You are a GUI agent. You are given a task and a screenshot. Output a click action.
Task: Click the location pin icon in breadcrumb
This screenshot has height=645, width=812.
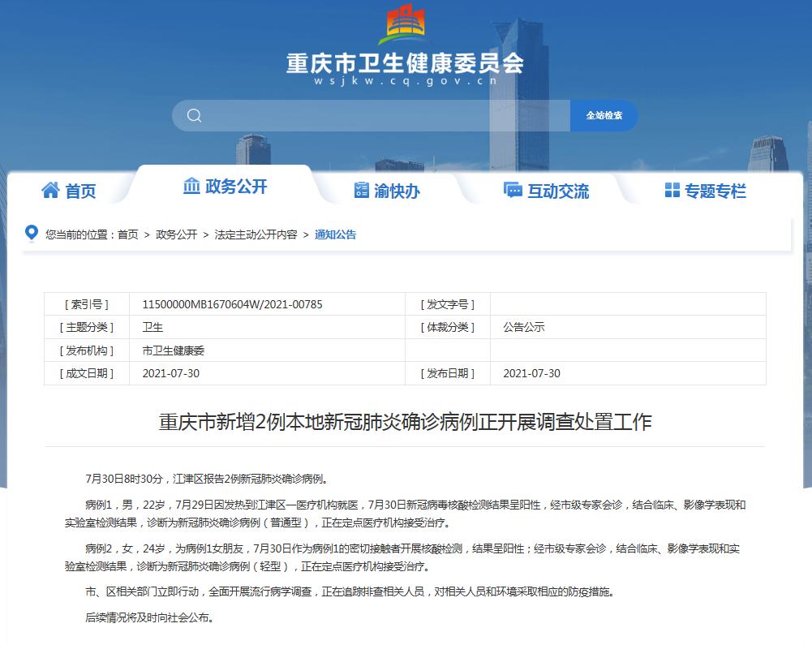pos(32,233)
